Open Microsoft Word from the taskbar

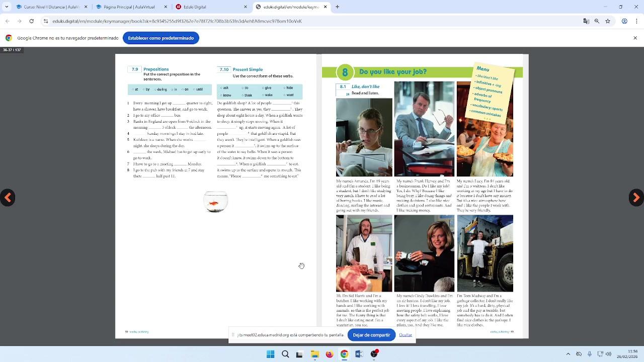coord(359,354)
